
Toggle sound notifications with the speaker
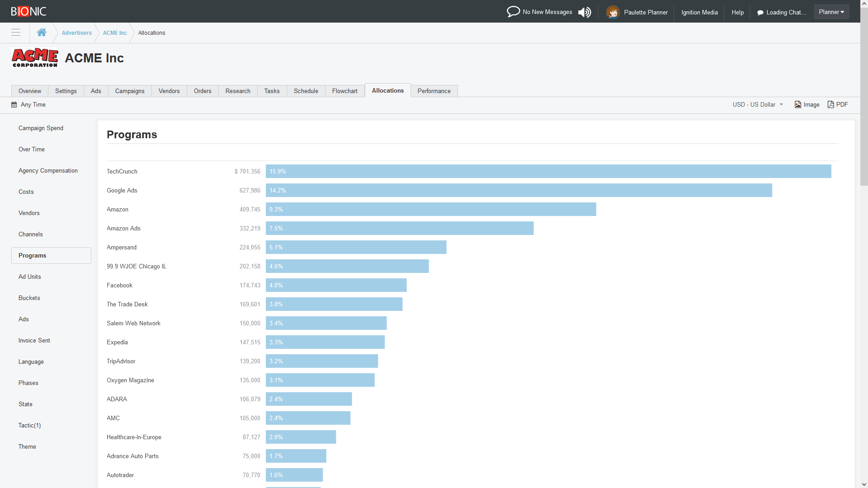click(x=584, y=12)
